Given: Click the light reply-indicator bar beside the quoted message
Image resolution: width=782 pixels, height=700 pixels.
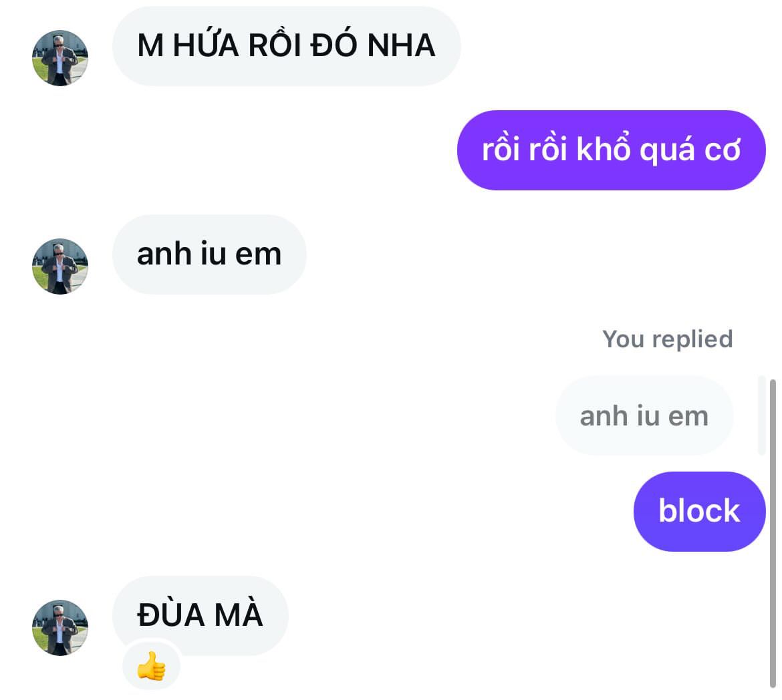Looking at the screenshot, I should pos(761,415).
